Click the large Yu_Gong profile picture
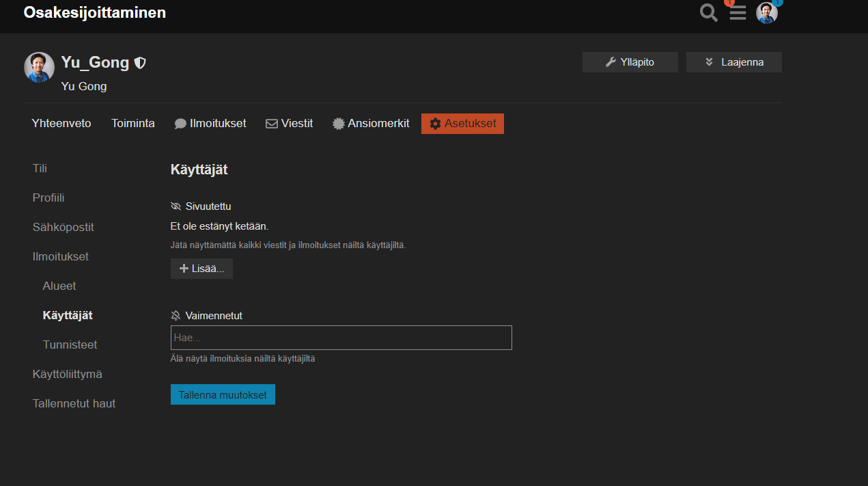Screen dimensions: 868x486 [39, 68]
